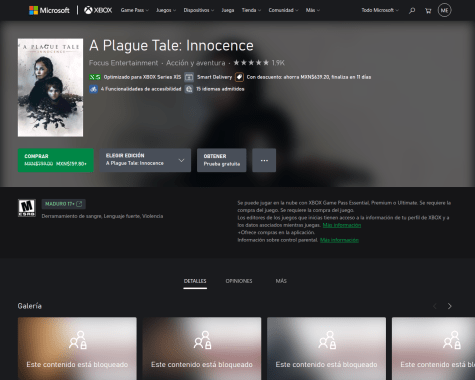Switch to the Más tab below

(281, 281)
